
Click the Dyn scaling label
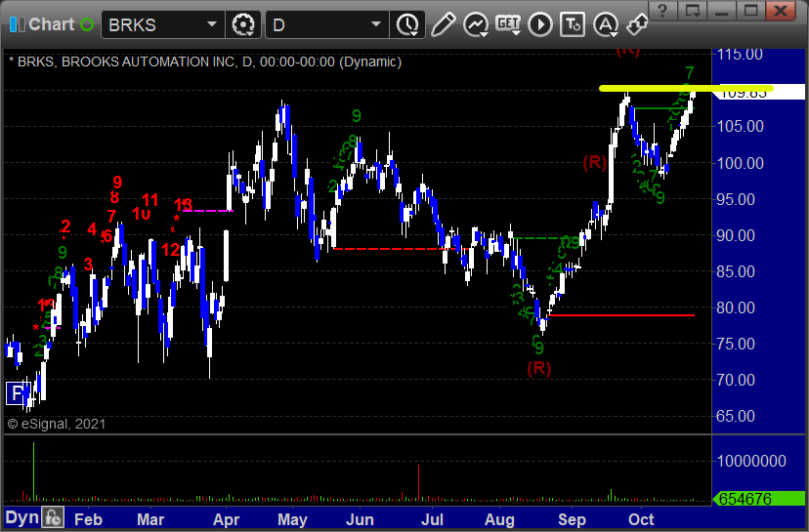tap(22, 518)
